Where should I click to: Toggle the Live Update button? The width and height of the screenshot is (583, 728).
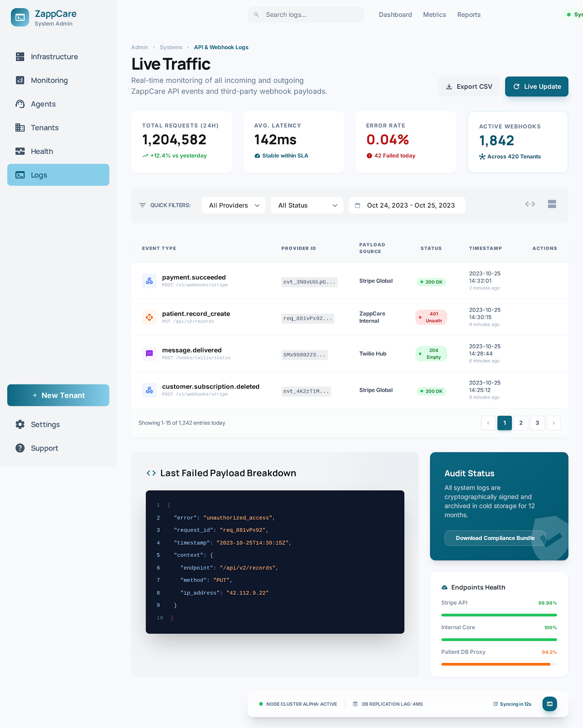point(536,86)
